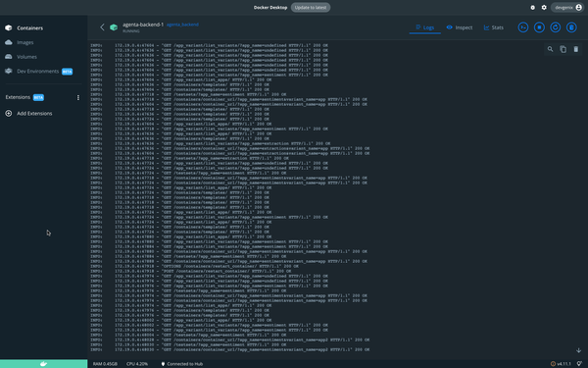
Task: Select the Logs tab
Action: [x=425, y=27]
